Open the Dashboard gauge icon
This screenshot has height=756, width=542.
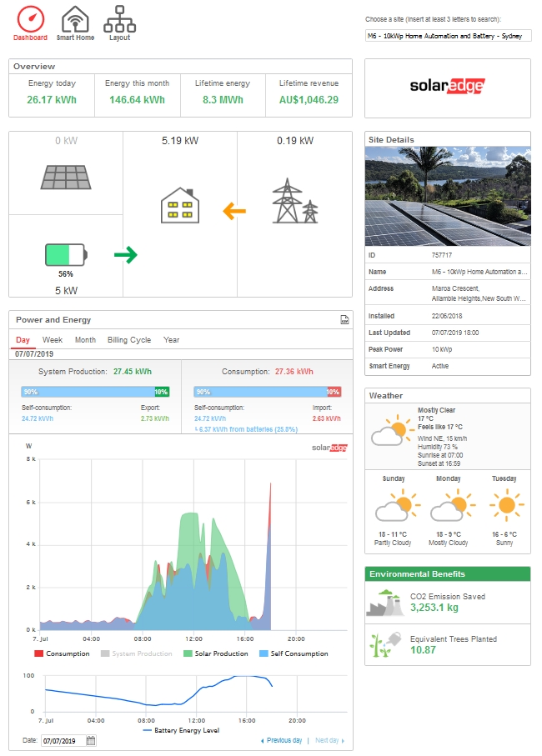point(30,18)
